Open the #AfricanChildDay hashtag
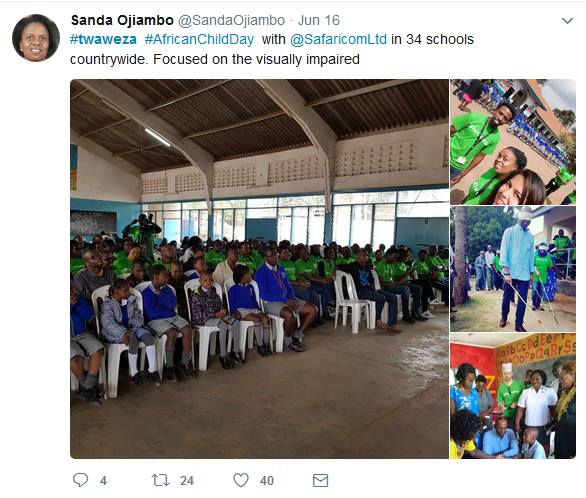Image resolution: width=586 pixels, height=498 pixels. tap(199, 39)
